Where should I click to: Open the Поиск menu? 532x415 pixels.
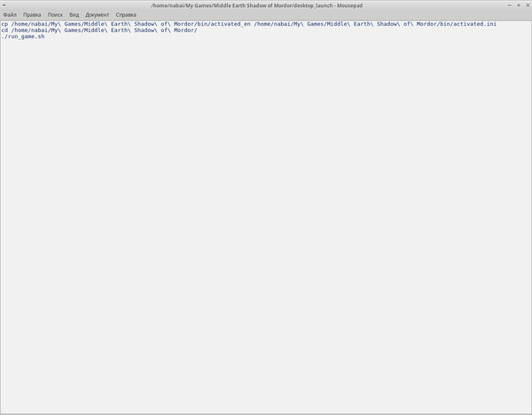(55, 15)
